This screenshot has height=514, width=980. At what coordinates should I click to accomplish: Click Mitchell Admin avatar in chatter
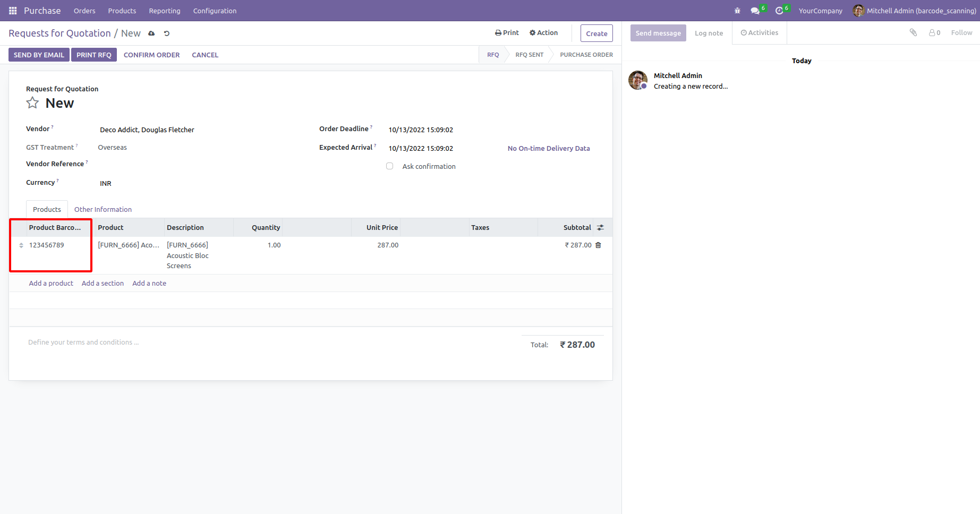click(638, 80)
